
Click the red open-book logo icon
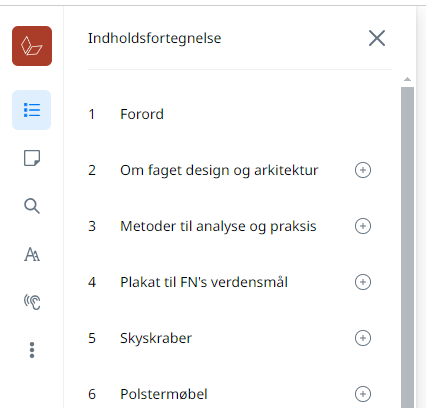[32, 46]
